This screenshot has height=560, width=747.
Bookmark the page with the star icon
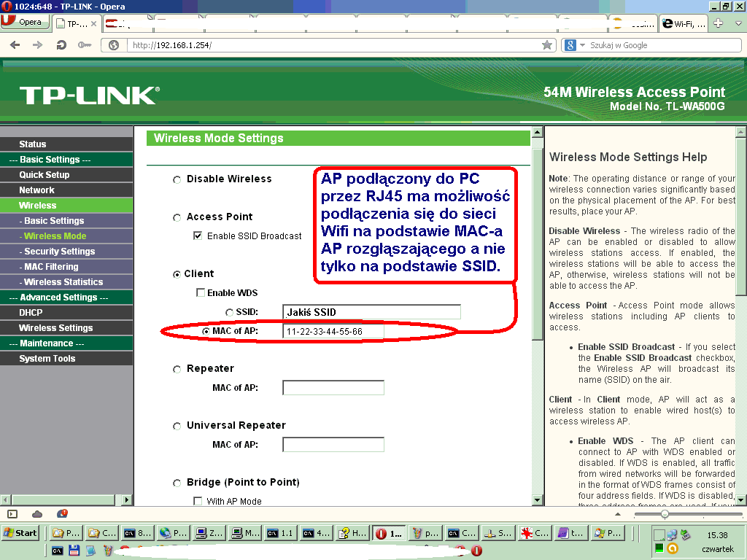[x=547, y=44]
